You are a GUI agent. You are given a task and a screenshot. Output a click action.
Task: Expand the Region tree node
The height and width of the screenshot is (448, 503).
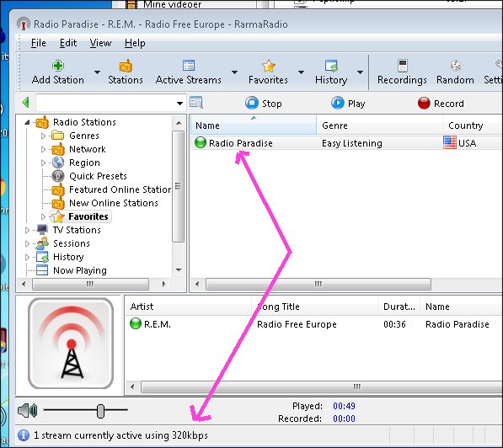tap(43, 163)
